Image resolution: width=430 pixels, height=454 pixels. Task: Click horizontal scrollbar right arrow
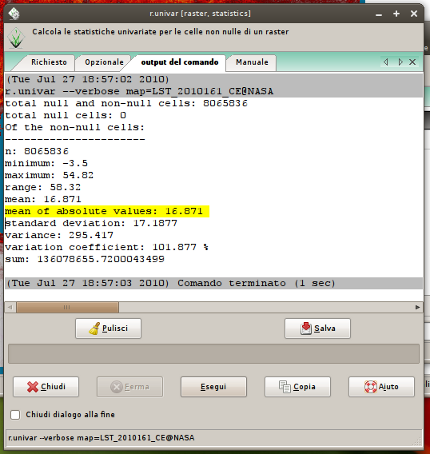point(418,307)
